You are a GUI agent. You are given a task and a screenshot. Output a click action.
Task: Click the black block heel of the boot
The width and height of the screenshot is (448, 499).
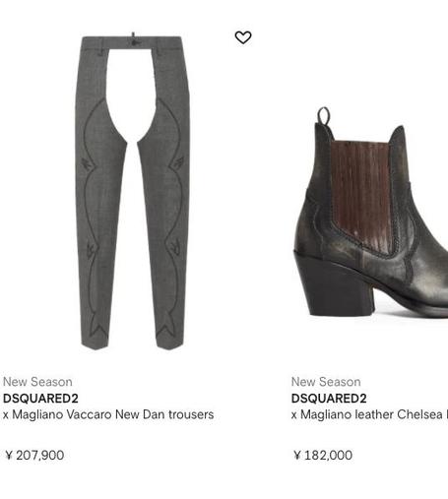(x=334, y=286)
